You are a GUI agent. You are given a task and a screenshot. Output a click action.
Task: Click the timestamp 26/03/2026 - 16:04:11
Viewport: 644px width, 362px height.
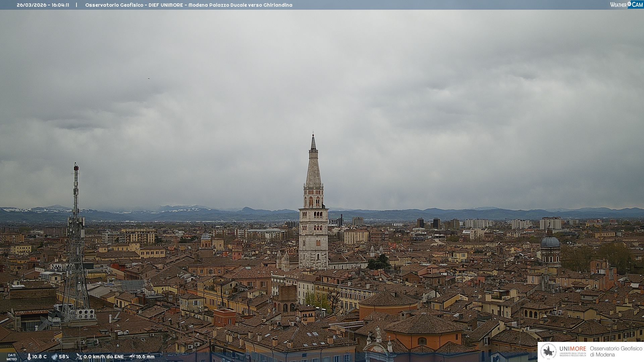(x=43, y=5)
